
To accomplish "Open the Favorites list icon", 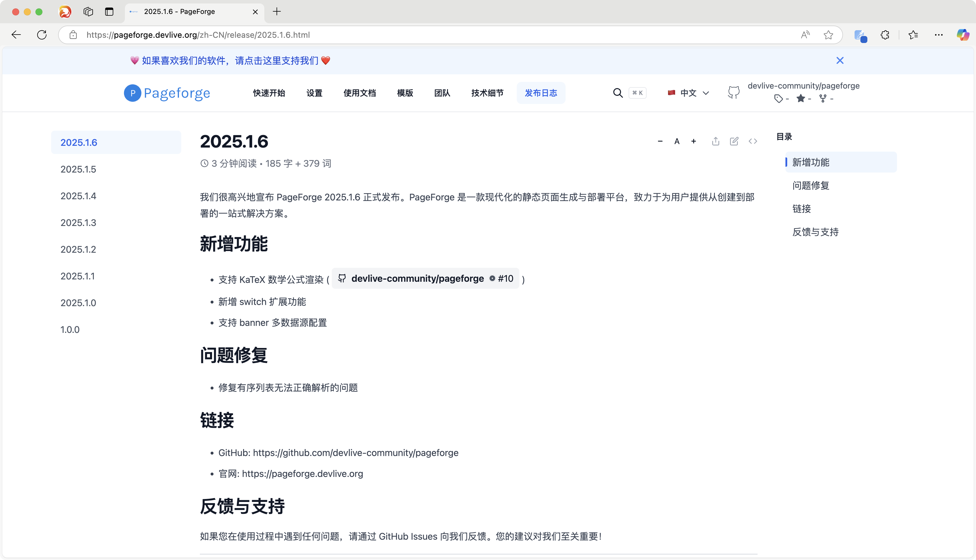I will coord(913,35).
